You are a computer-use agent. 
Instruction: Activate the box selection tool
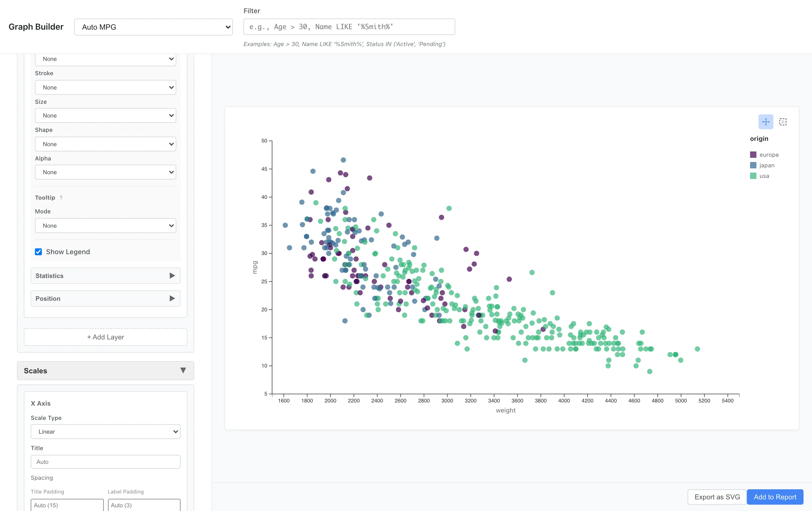(783, 122)
